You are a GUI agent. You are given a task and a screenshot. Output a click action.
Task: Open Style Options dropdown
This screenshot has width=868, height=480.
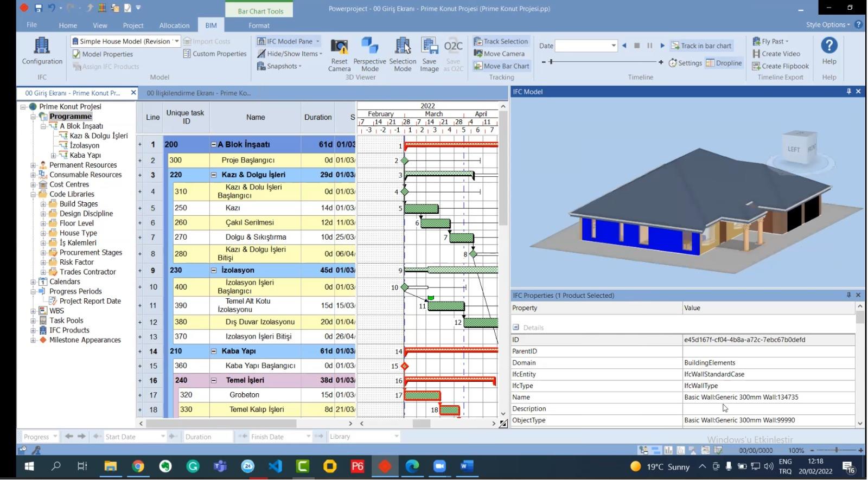coord(828,24)
